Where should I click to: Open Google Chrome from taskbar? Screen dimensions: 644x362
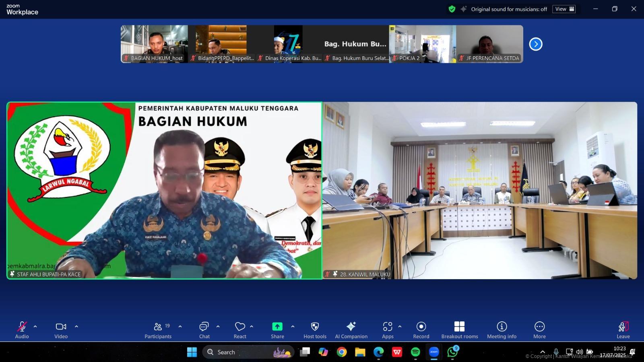click(342, 352)
